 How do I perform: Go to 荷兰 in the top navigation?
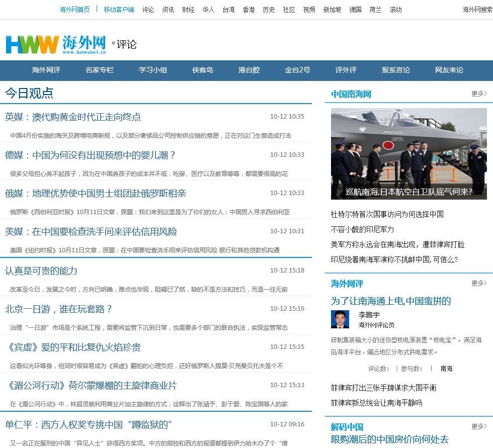click(x=376, y=10)
